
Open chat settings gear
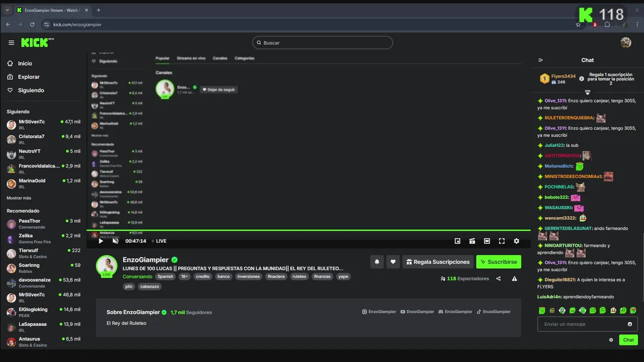click(611, 340)
